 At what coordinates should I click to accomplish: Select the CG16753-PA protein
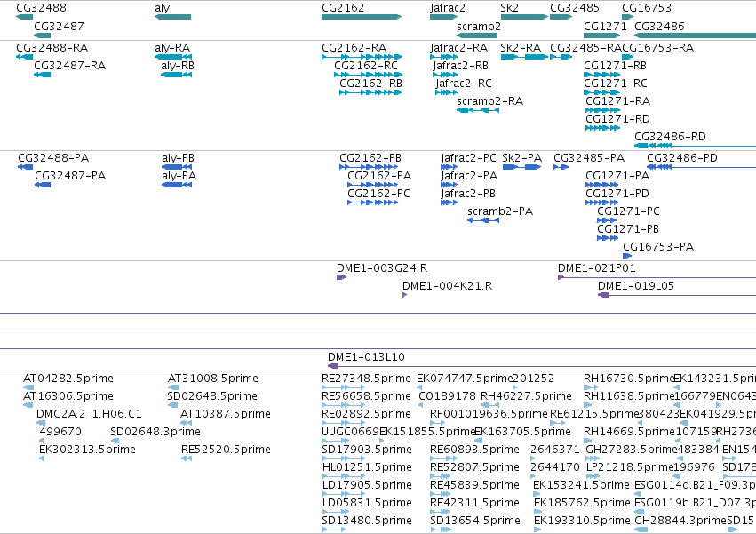pyautogui.click(x=627, y=256)
